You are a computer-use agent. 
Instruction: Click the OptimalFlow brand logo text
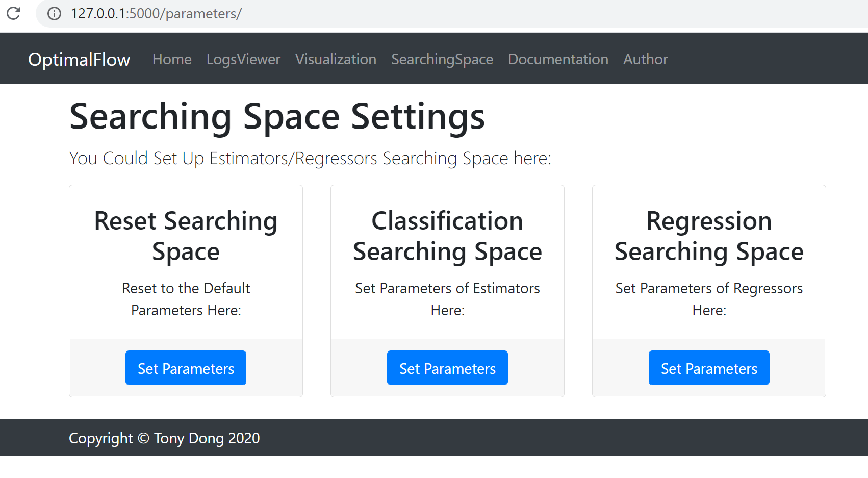click(x=79, y=59)
